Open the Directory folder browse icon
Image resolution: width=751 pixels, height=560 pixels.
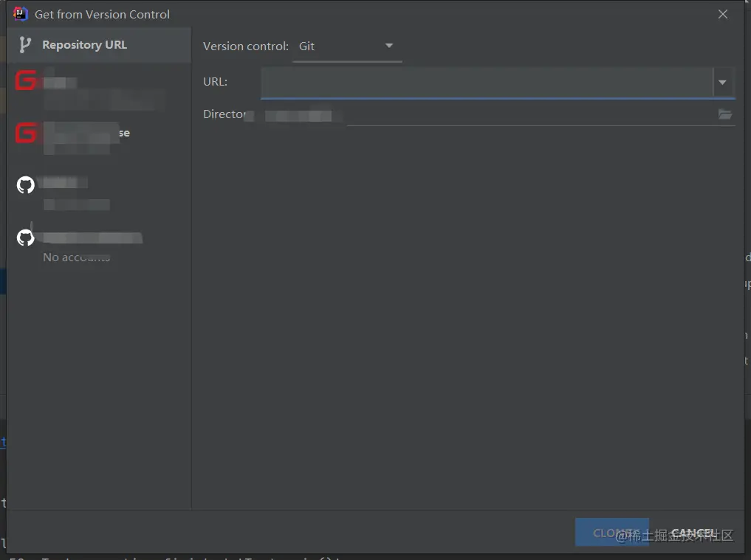click(725, 114)
